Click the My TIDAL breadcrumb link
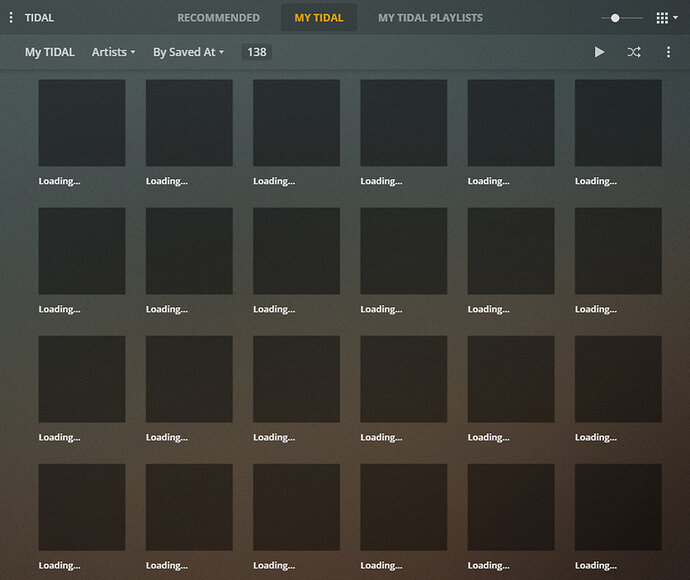The width and height of the screenshot is (690, 580). pos(49,52)
